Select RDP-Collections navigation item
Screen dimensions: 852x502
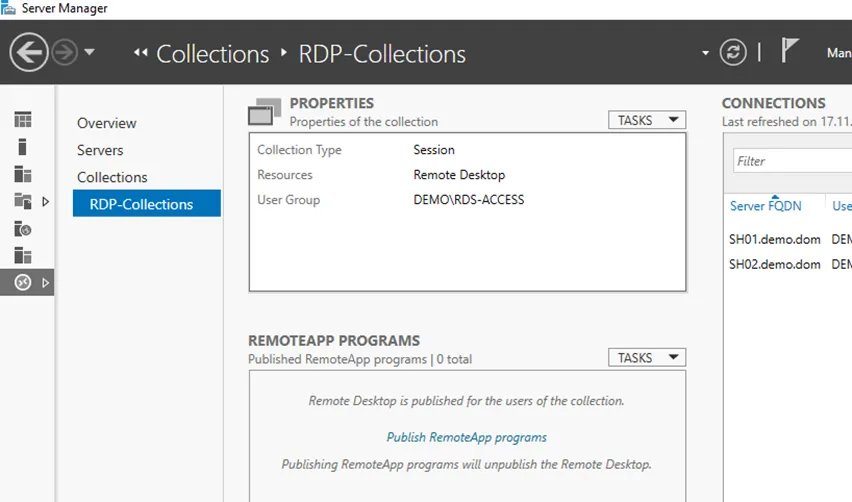point(147,203)
